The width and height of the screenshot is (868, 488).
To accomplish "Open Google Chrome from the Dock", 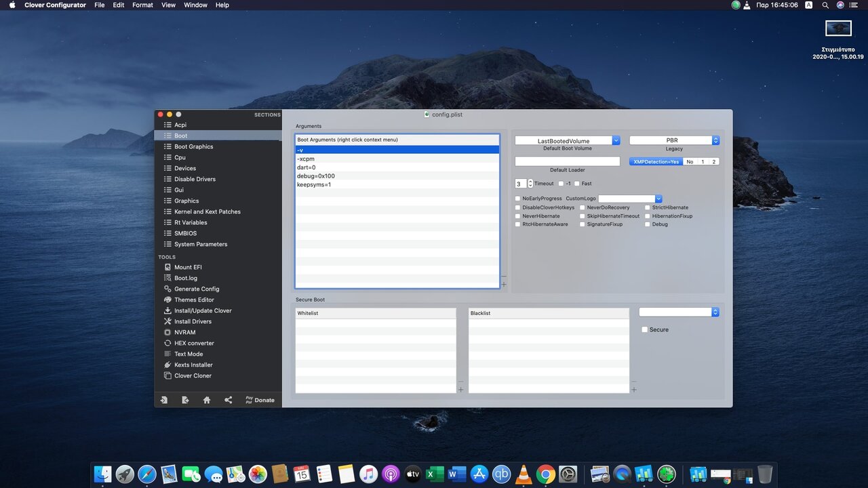I will [x=546, y=474].
